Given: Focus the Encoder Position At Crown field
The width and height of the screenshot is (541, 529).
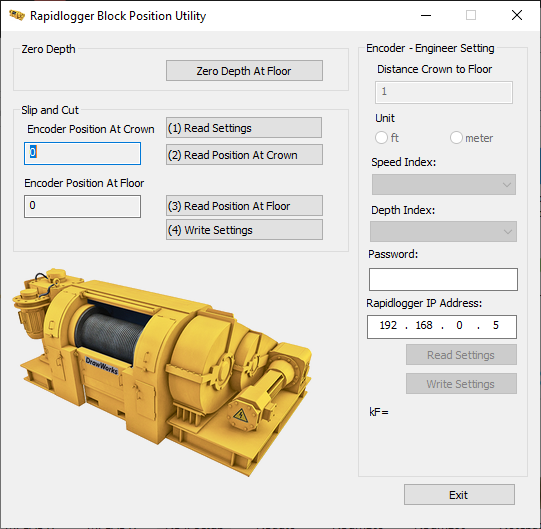Looking at the screenshot, I should coord(82,153).
